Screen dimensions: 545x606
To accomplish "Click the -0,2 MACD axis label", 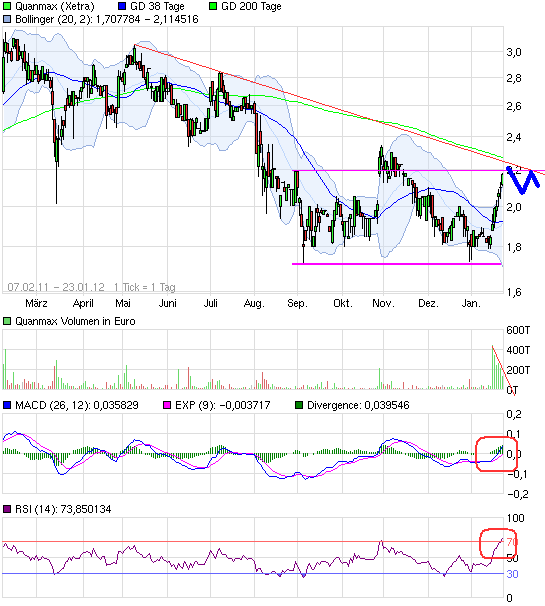I will click(518, 494).
